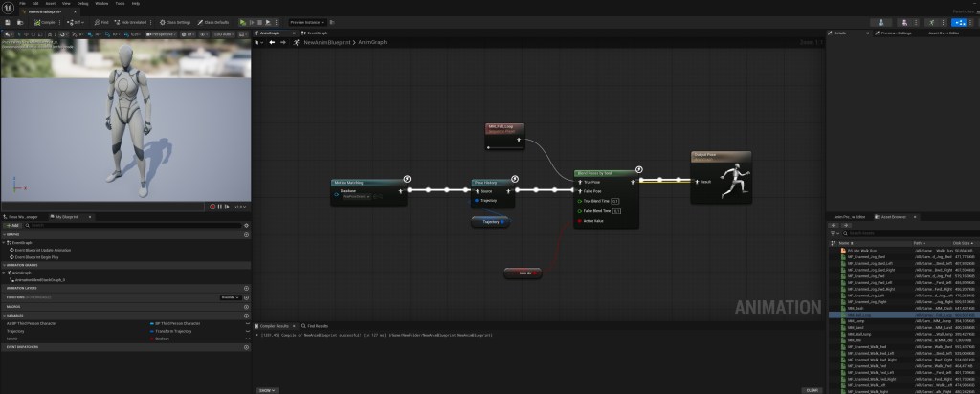Toggle visibility of As BP ThirdPerson Character variable

click(x=246, y=323)
